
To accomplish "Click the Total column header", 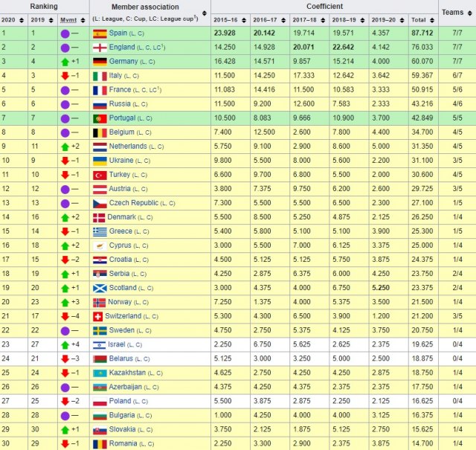I will click(419, 19).
